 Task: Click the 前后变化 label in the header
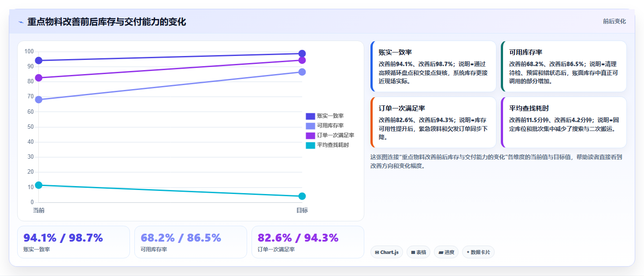(614, 22)
